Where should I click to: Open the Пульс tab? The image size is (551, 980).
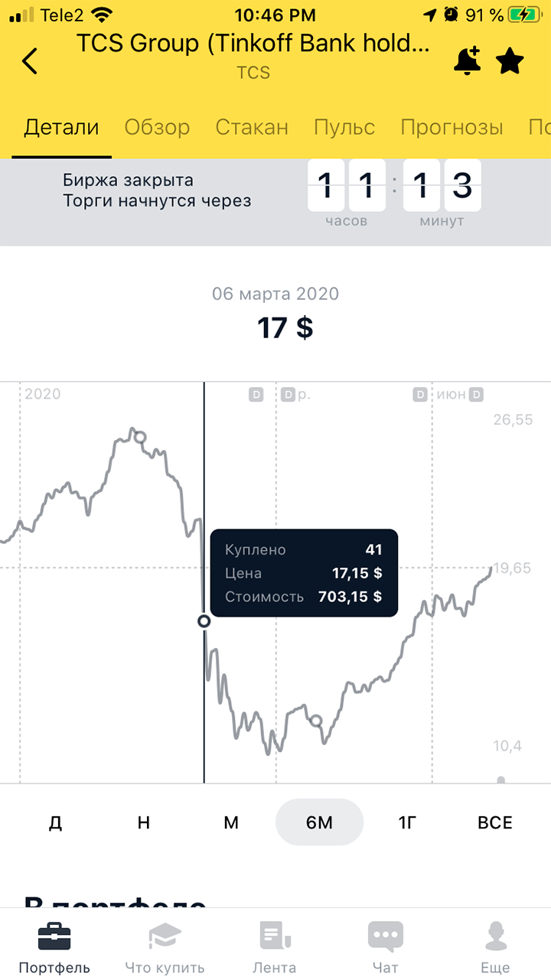point(344,127)
